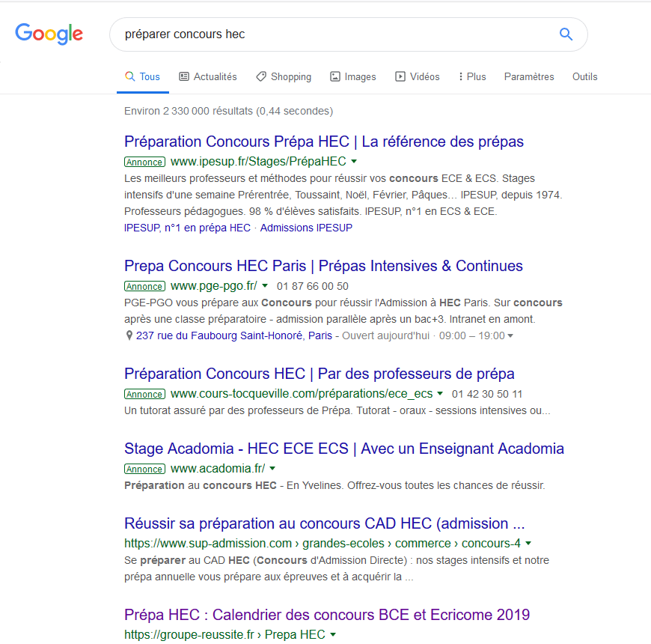651x644 pixels.
Task: Click the URL www.acadomia.fr/
Action: pyautogui.click(x=218, y=468)
